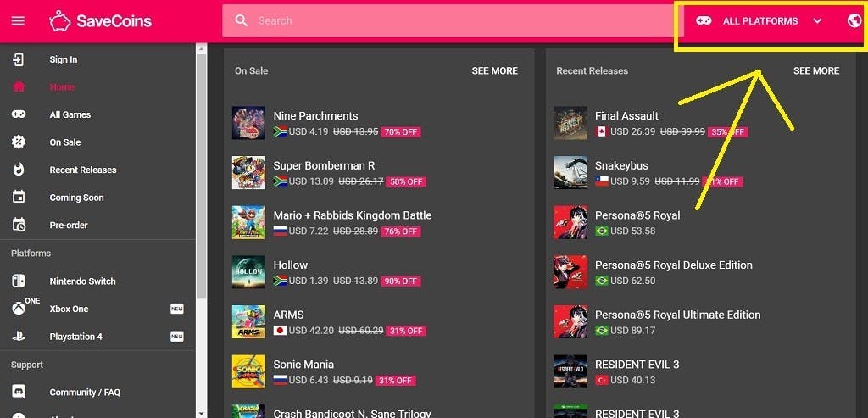Click the sidebar scrollbar down arrow
The image size is (868, 418).
point(201,413)
